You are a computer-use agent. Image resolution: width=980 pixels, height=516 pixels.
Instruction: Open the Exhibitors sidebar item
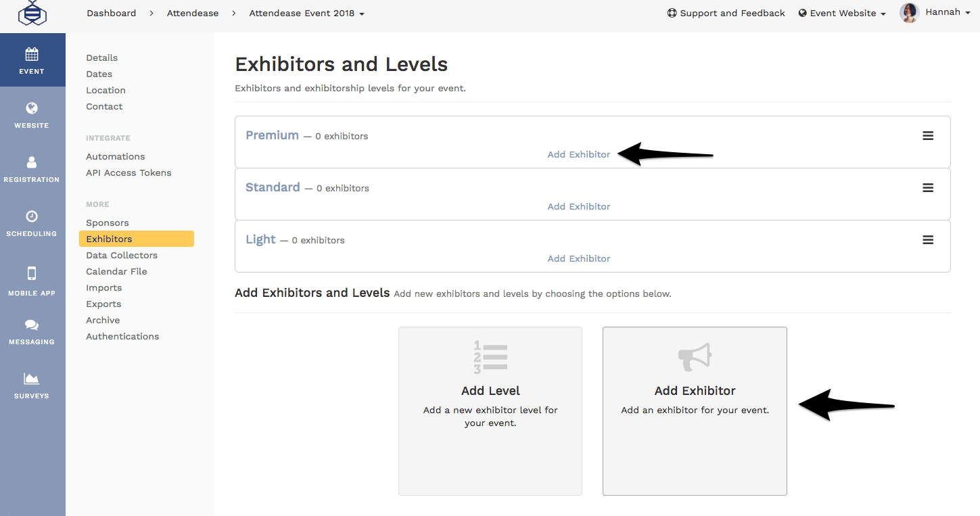pyautogui.click(x=109, y=239)
